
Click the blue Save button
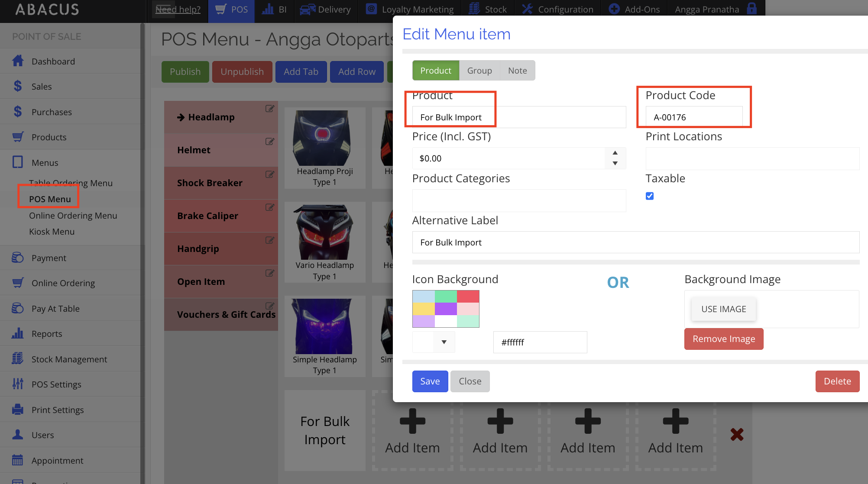coord(430,381)
